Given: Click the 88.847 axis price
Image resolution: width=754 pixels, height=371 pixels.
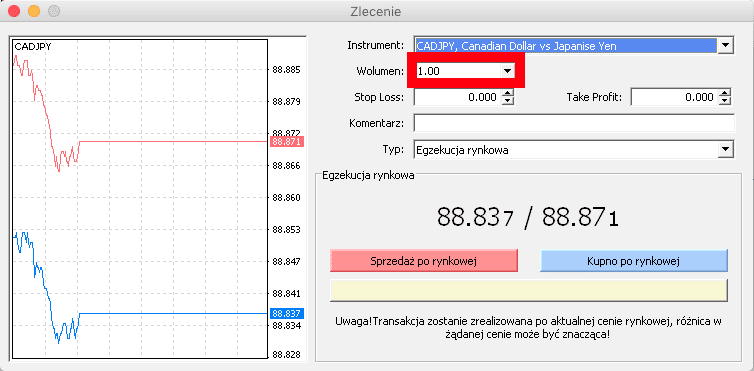Looking at the screenshot, I should click(x=286, y=262).
